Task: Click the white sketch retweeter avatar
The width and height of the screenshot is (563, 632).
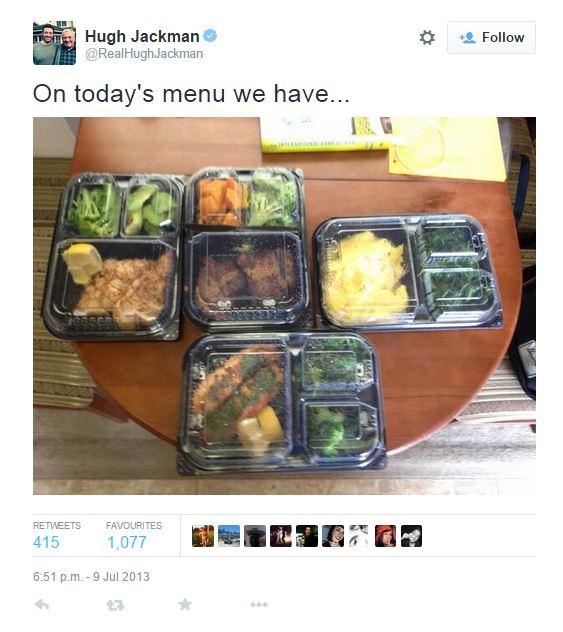Action: pos(359,536)
